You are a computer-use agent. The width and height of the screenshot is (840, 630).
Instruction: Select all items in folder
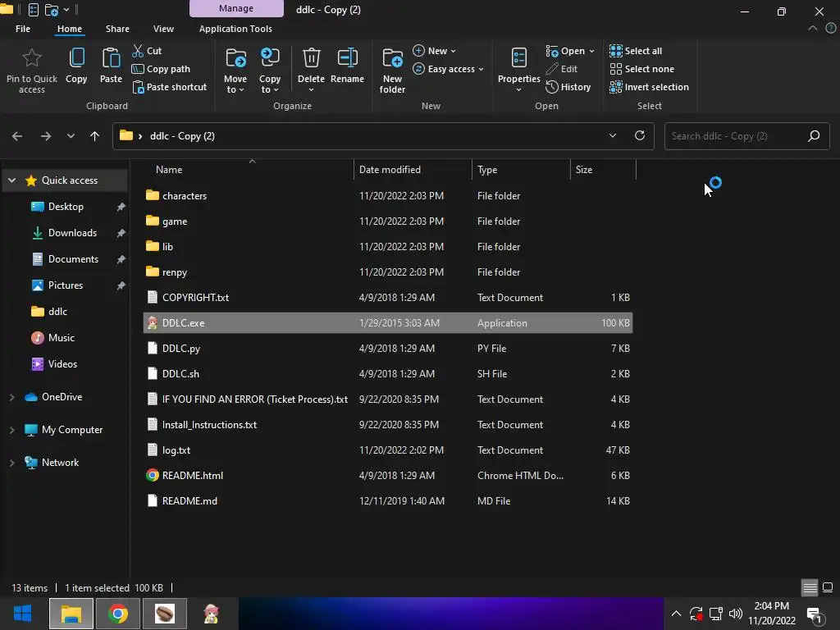[636, 51]
